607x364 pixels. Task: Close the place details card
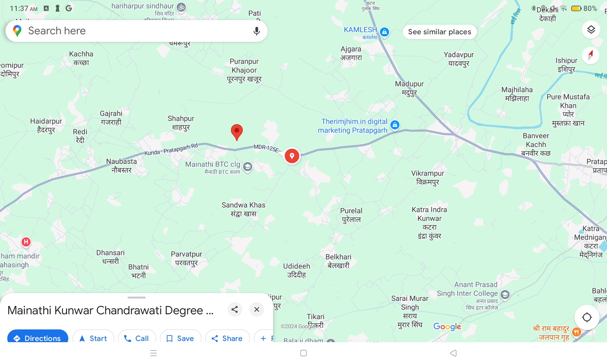[x=257, y=309]
